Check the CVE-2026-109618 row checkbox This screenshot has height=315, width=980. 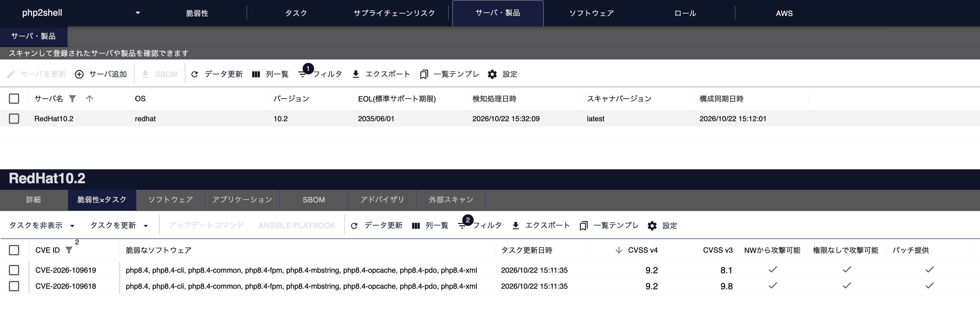(x=14, y=286)
